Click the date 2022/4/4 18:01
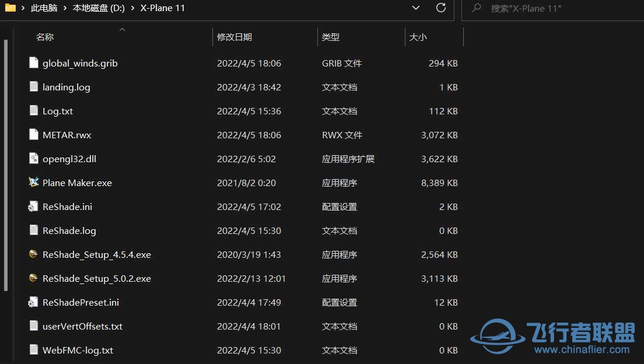The image size is (644, 364). point(249,326)
